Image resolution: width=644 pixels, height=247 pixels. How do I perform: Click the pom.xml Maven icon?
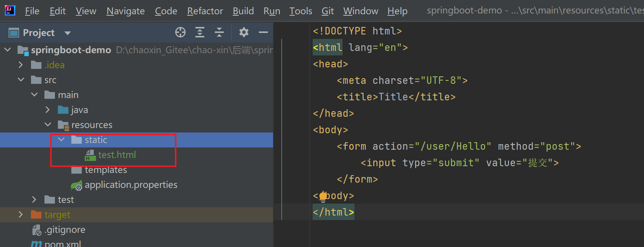[36, 244]
